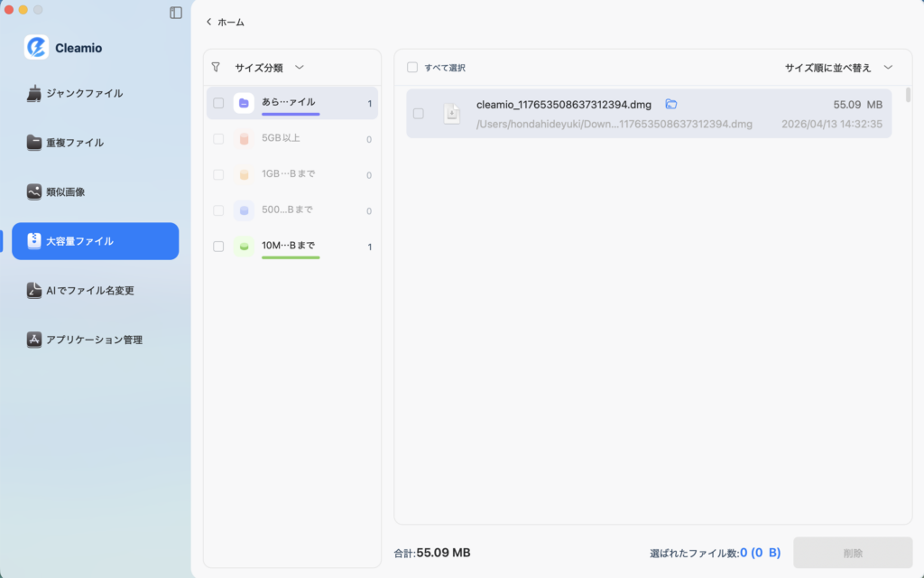Check the cleamio dmg file checkbox
The width and height of the screenshot is (924, 578).
pos(418,114)
